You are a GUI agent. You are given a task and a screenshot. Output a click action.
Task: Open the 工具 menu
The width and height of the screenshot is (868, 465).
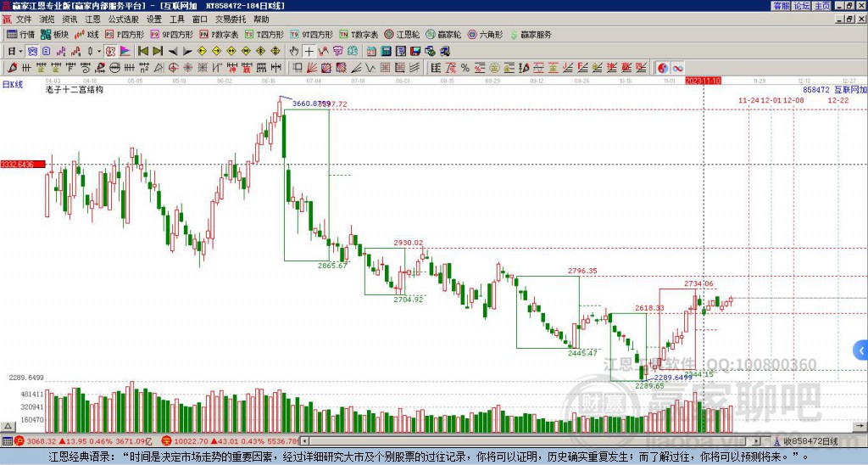click(176, 20)
